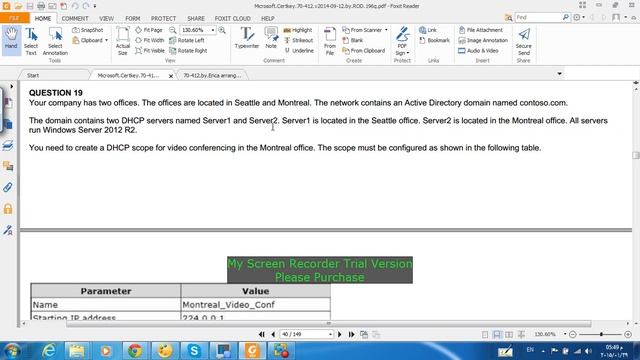Insert Audio & Video

pyautogui.click(x=478, y=51)
